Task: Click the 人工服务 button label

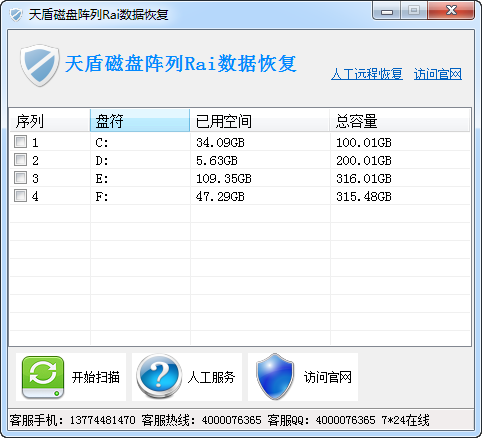Action: click(x=211, y=377)
